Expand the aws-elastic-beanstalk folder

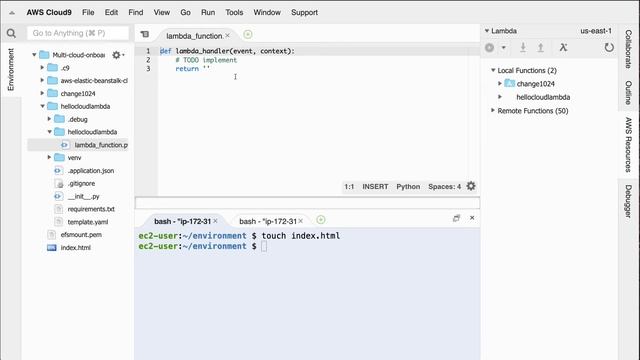tap(42, 80)
